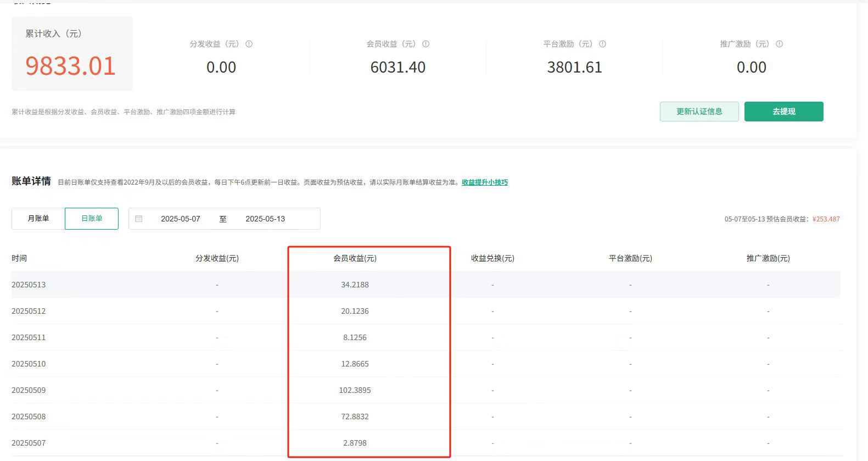Click the 102.3895 earnings value
The width and height of the screenshot is (868, 461).
pyautogui.click(x=355, y=390)
